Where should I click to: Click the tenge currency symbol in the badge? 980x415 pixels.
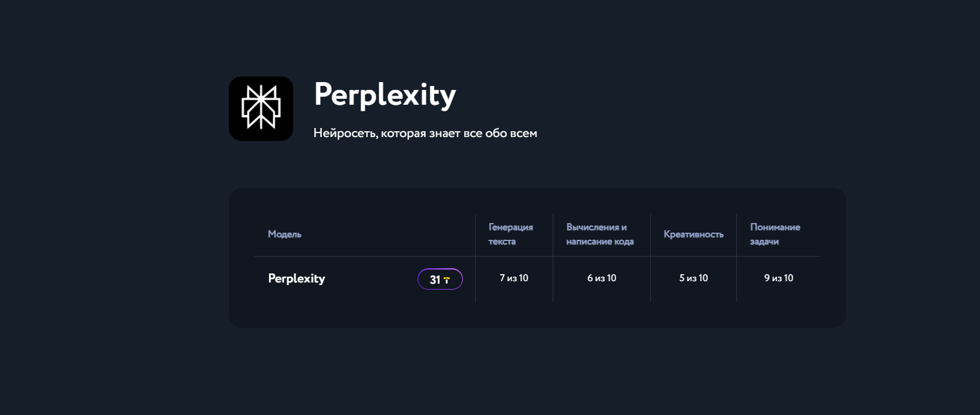tap(447, 279)
